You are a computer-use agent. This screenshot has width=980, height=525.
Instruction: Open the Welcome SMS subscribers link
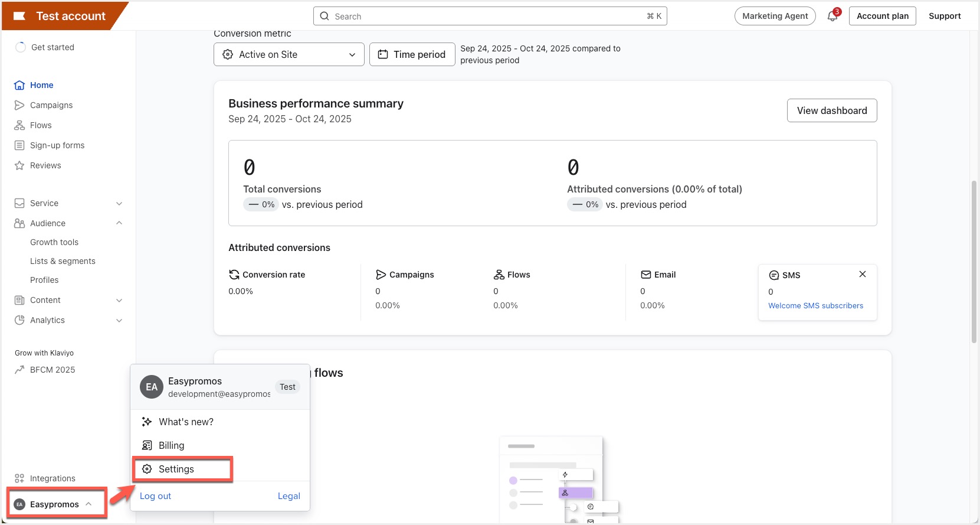(x=815, y=306)
